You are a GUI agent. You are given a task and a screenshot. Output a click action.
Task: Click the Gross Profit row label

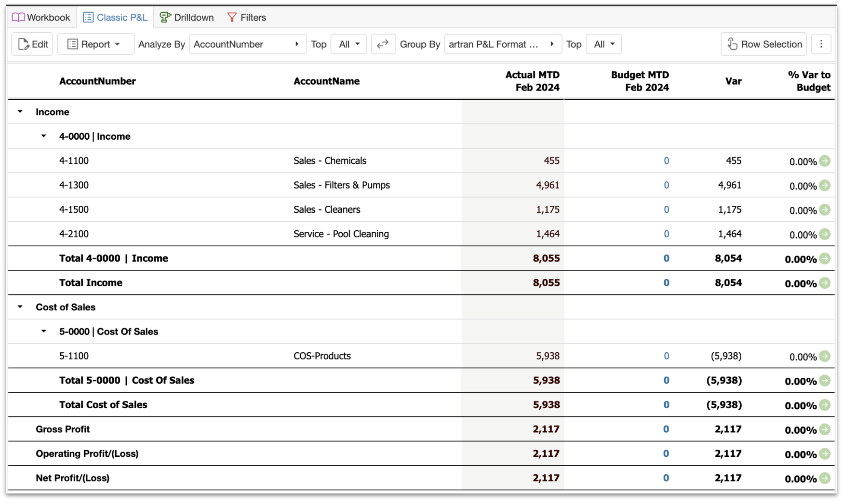[63, 429]
